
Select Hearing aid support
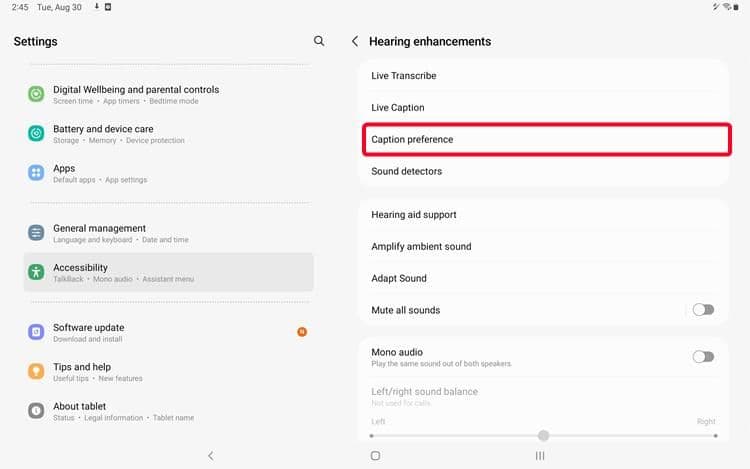(x=545, y=215)
